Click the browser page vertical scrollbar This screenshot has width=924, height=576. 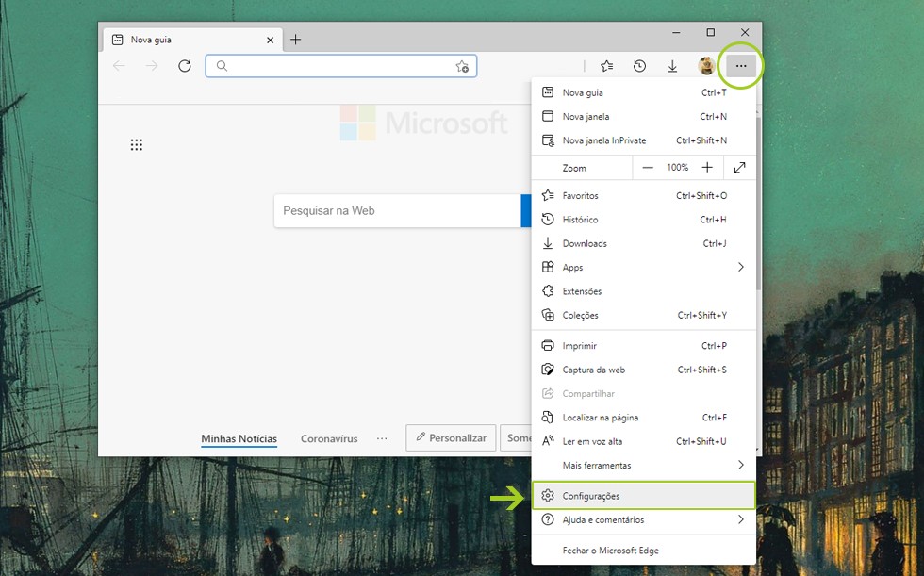pos(759,204)
